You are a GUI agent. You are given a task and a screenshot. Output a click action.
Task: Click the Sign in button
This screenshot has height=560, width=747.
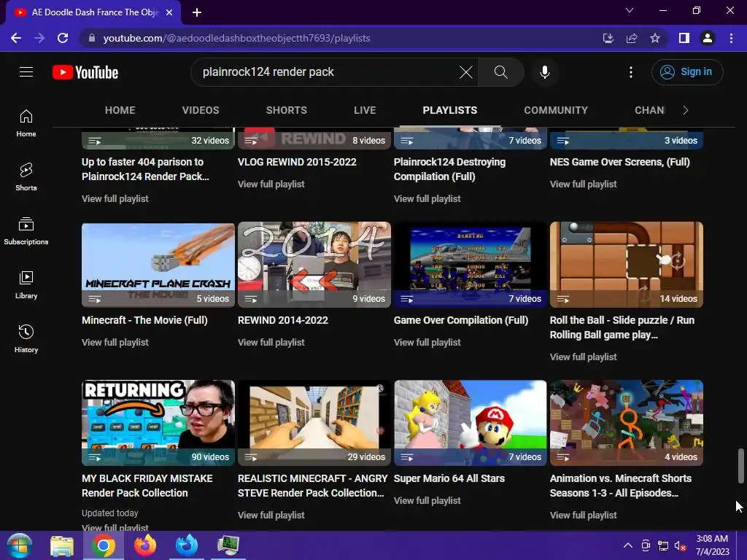click(x=687, y=72)
